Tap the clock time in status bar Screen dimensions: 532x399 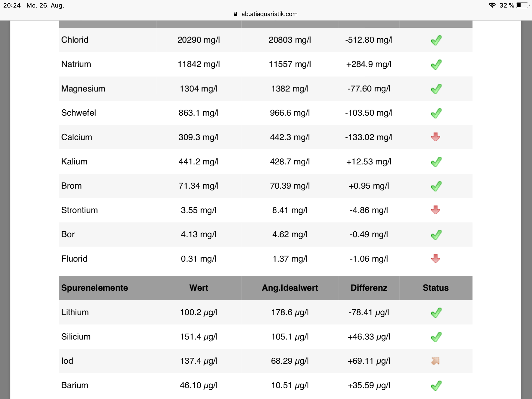click(12, 5)
